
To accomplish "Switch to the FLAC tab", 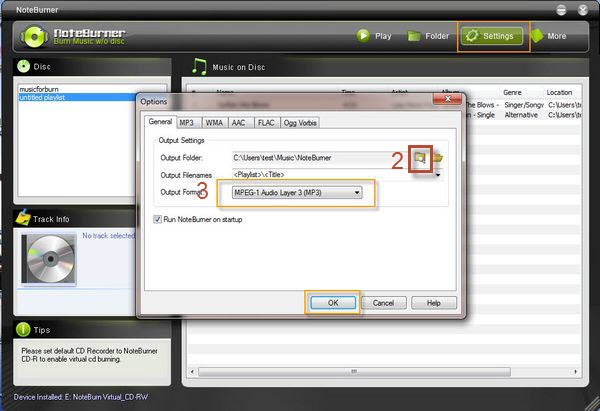I will [x=266, y=123].
